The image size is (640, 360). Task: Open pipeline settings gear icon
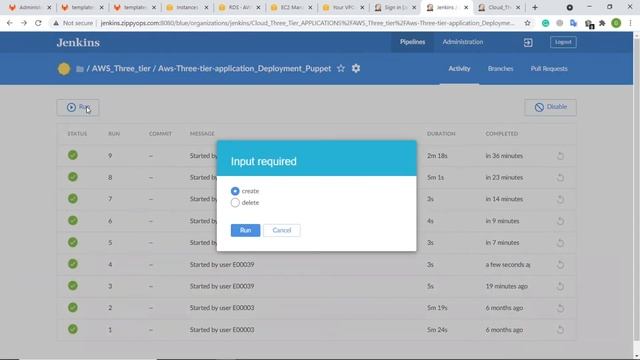(x=356, y=69)
